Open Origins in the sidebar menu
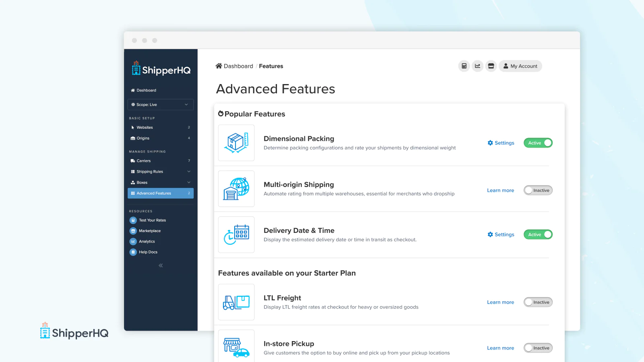Screen dimensions: 644x362 (143, 138)
